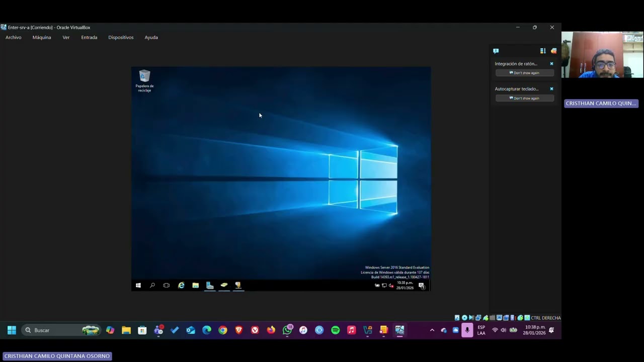This screenshot has width=644, height=362.
Task: Open Brave browser on the host taskbar
Action: 239,330
